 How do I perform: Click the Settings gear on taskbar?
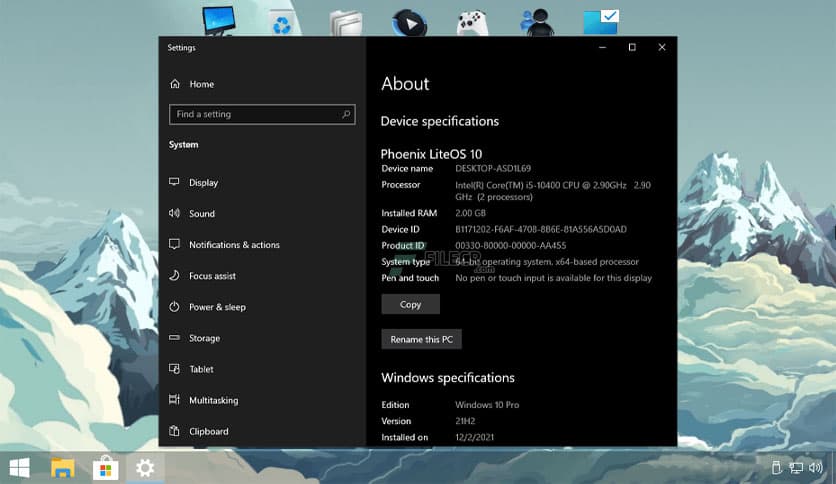point(145,469)
